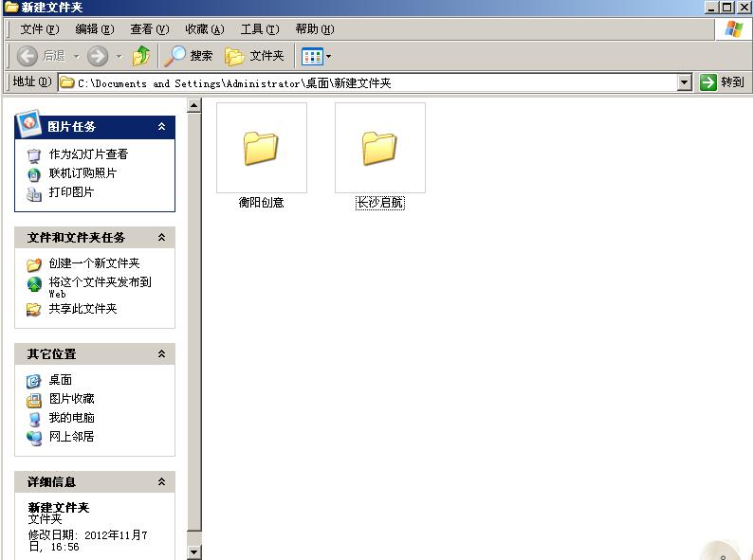The width and height of the screenshot is (753, 560).
Task: Click the Forward arrow button
Action: (98, 56)
